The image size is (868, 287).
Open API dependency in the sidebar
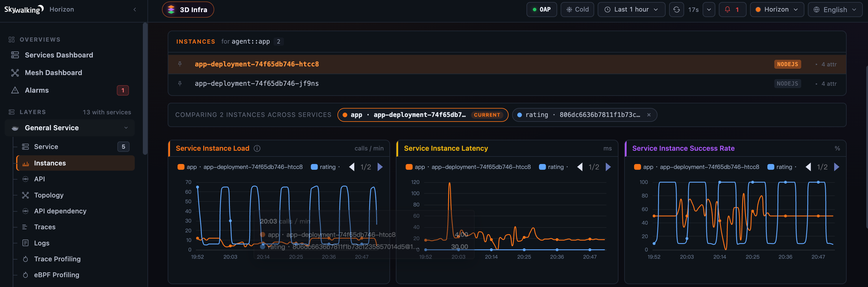(60, 211)
